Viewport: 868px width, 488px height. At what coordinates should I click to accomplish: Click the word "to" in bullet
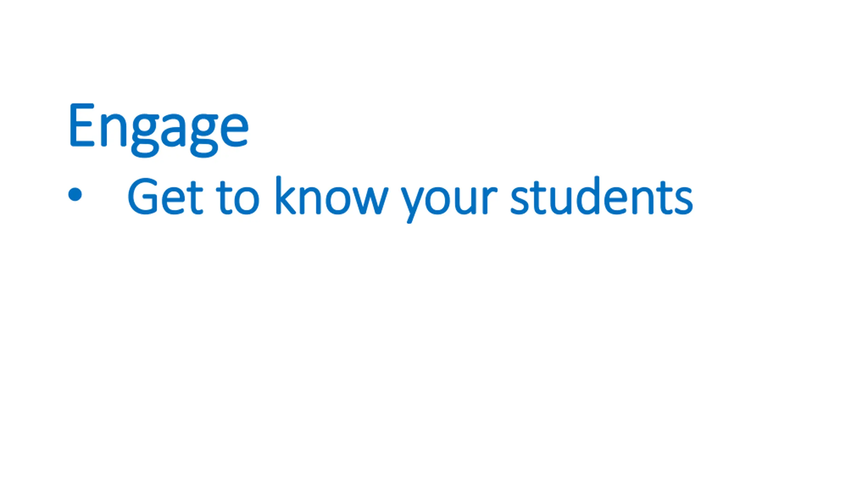[x=238, y=197]
